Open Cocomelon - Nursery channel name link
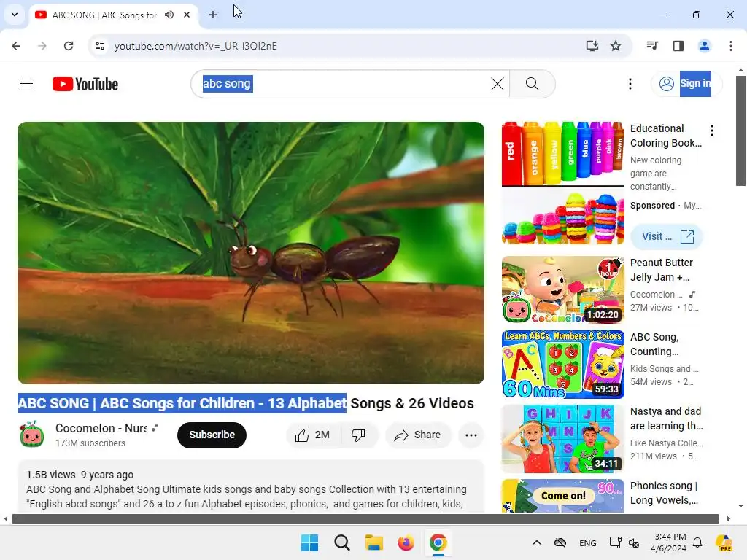747x560 pixels. [x=101, y=428]
